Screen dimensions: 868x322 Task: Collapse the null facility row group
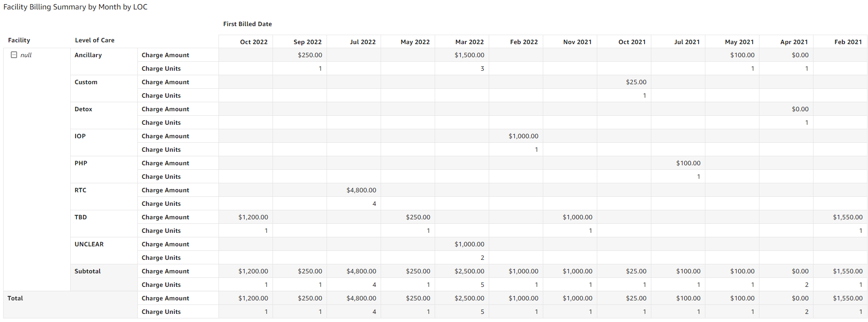click(x=14, y=55)
